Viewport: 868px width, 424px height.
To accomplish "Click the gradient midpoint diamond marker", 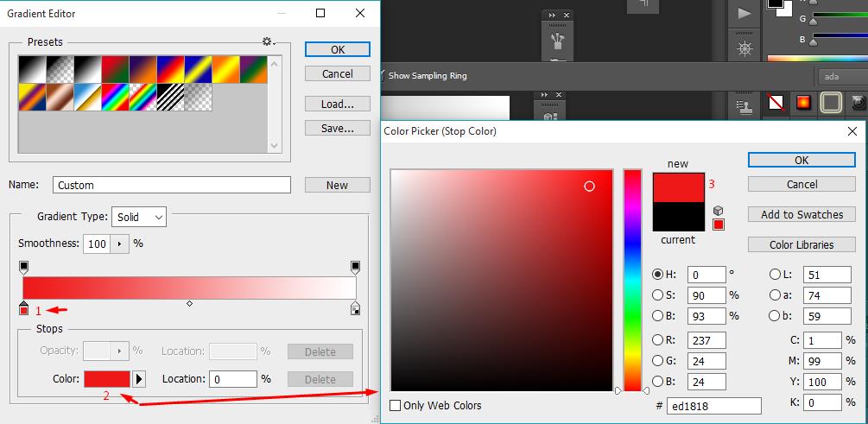I will pyautogui.click(x=189, y=303).
